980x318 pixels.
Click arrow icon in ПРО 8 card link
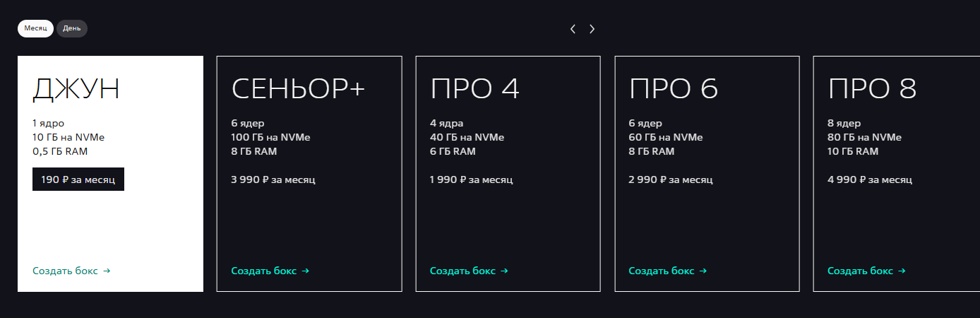pos(902,271)
